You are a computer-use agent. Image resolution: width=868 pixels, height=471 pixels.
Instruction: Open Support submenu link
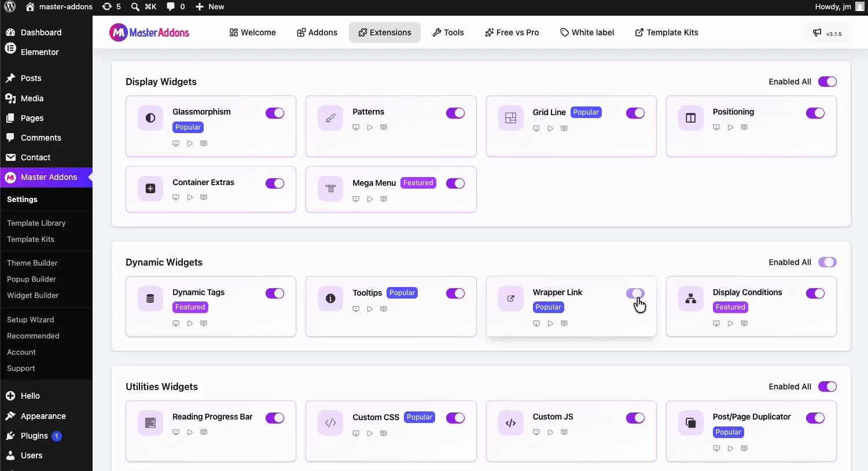21,368
